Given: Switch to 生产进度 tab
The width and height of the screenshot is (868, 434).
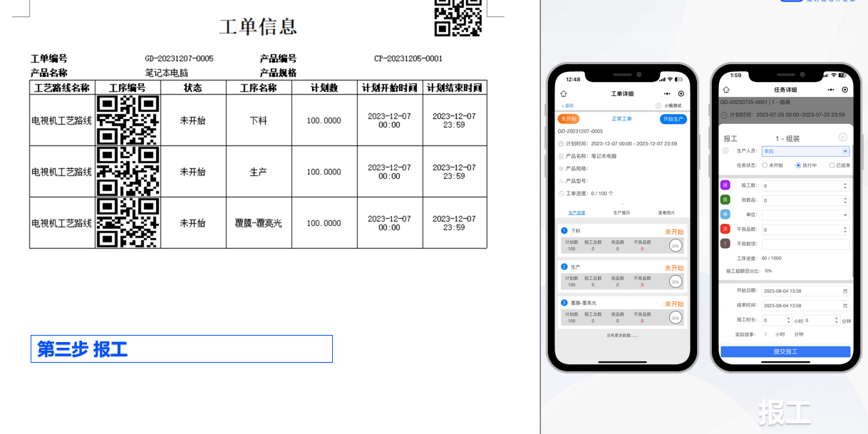Looking at the screenshot, I should click(x=577, y=212).
